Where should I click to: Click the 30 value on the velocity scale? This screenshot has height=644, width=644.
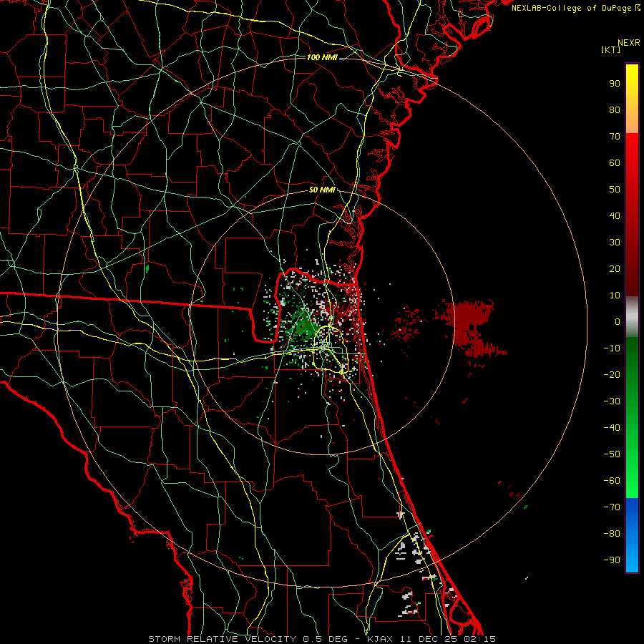coord(615,243)
